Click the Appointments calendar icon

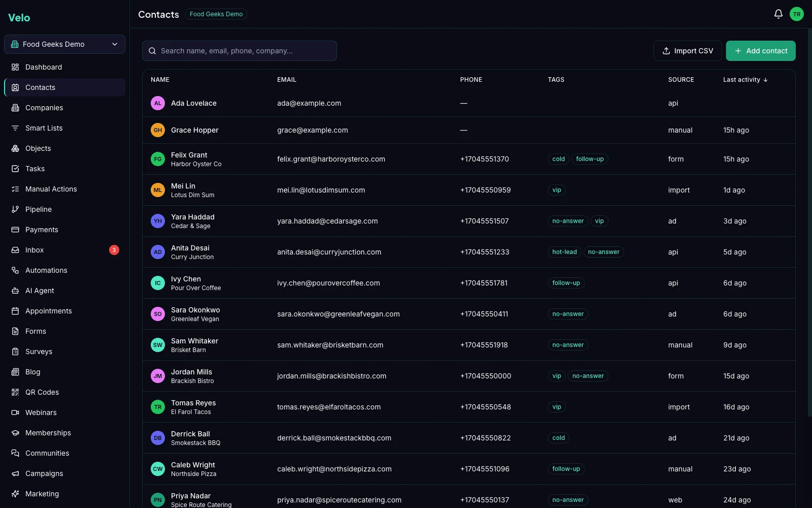click(15, 311)
